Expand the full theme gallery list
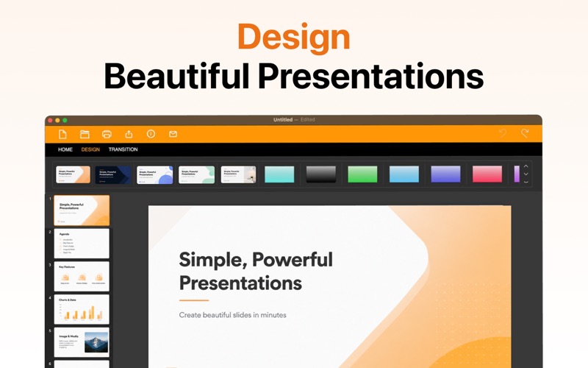The height and width of the screenshot is (368, 588). 526,182
